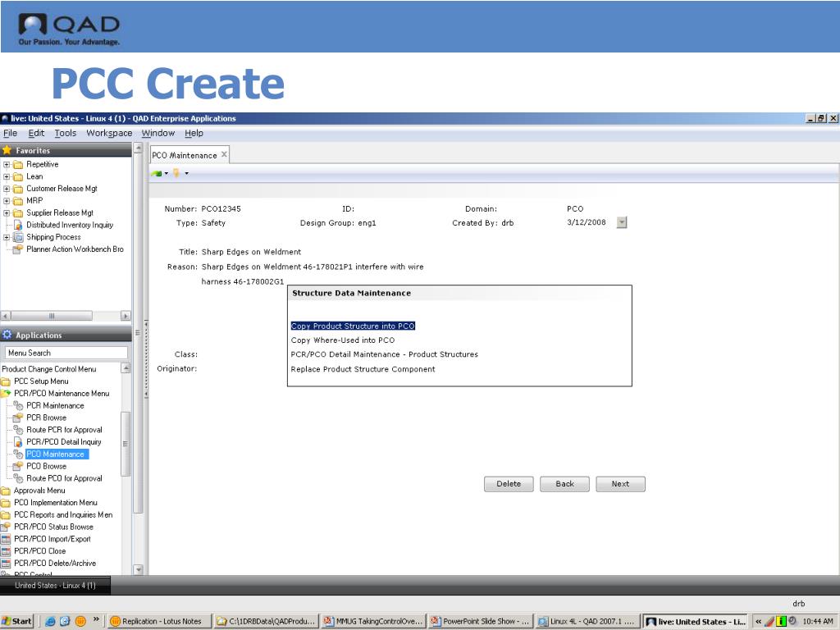This screenshot has width=840, height=630.
Task: Click the PCR/PCO Maintenance Menu item
Action: coord(62,393)
